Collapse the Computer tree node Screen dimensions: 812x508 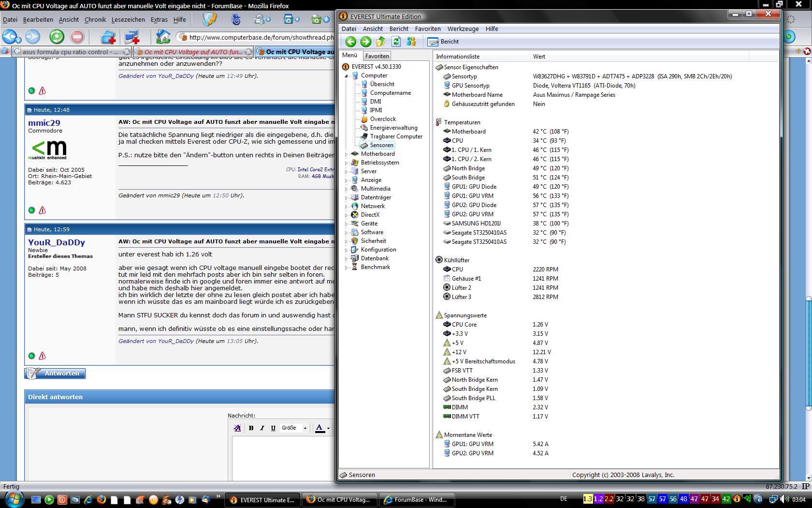[346, 75]
